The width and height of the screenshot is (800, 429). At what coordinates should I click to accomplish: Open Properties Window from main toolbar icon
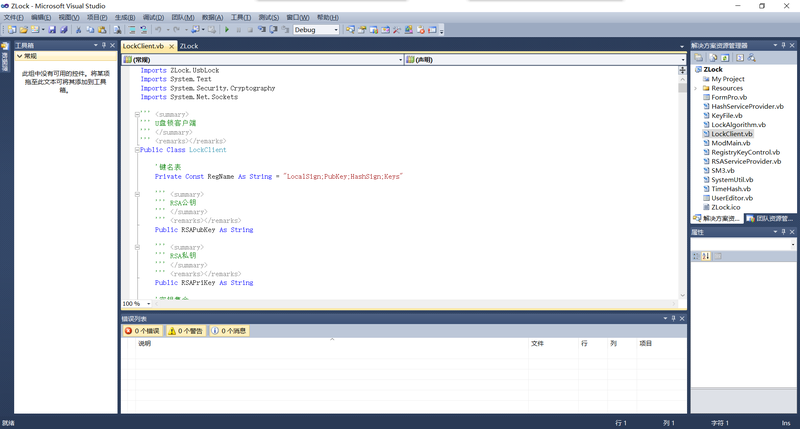[362, 30]
